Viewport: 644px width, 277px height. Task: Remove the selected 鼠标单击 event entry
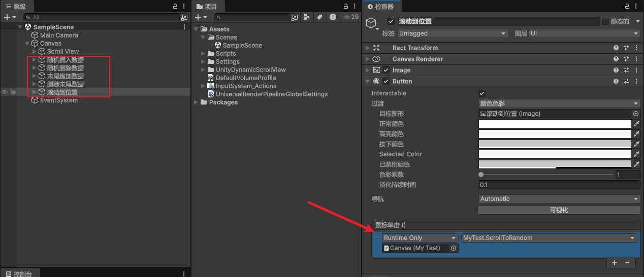pyautogui.click(x=627, y=263)
